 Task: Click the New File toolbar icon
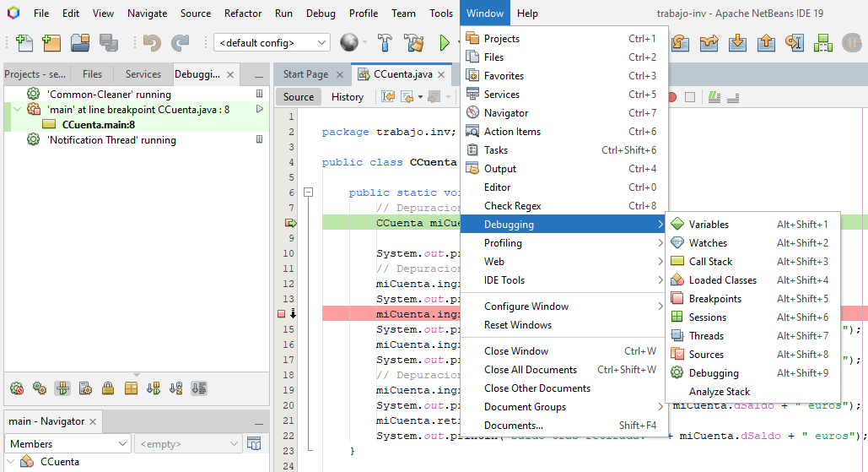24,42
